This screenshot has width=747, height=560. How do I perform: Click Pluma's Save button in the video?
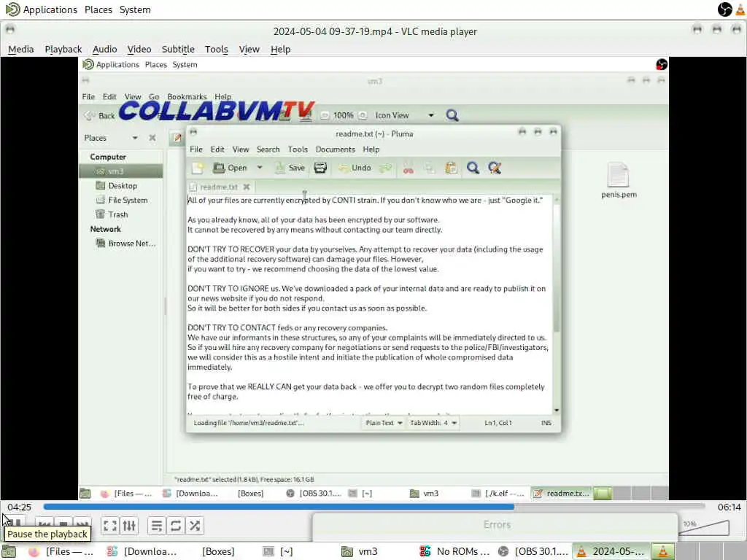290,168
